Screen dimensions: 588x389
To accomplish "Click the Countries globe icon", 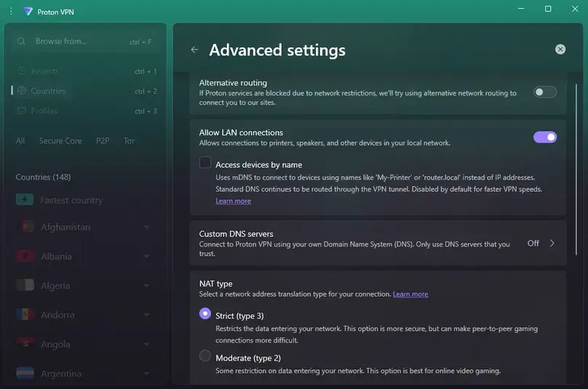I will coord(22,91).
